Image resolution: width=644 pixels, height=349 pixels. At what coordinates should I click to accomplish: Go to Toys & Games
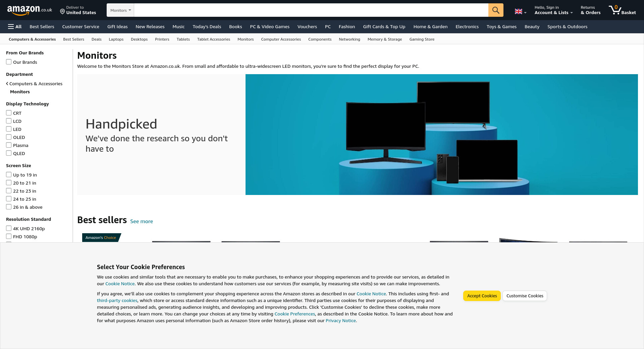[x=501, y=27]
